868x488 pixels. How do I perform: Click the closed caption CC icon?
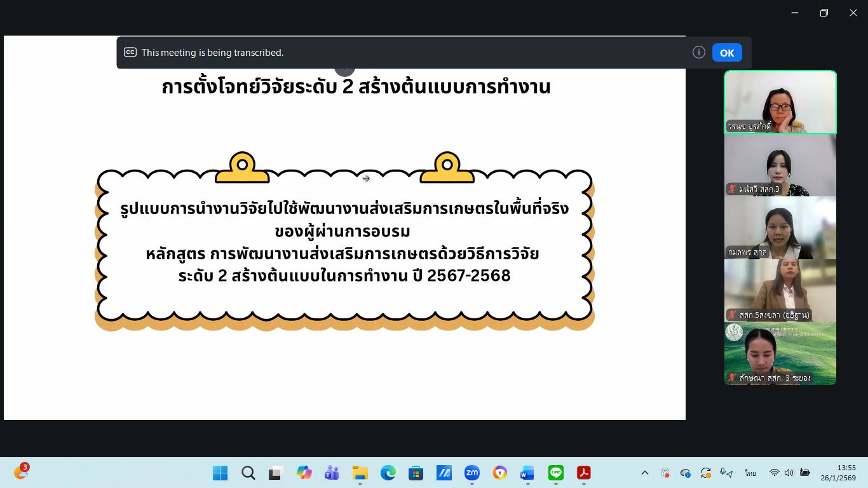[130, 53]
